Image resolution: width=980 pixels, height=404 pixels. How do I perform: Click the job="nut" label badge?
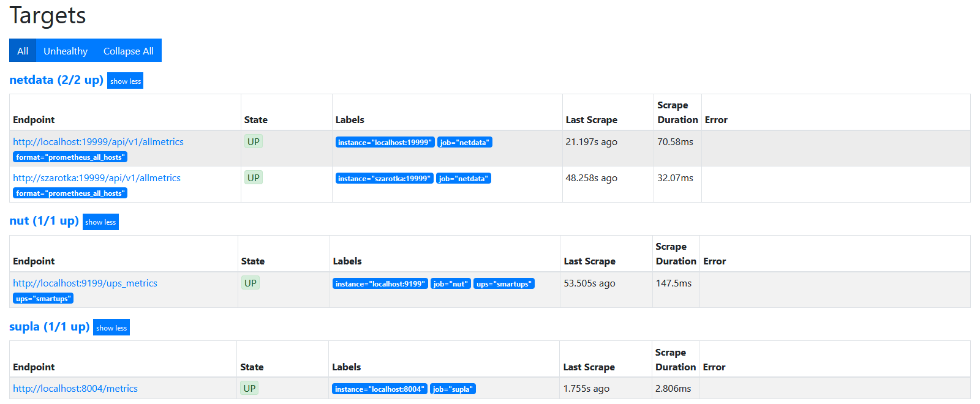[x=450, y=284]
